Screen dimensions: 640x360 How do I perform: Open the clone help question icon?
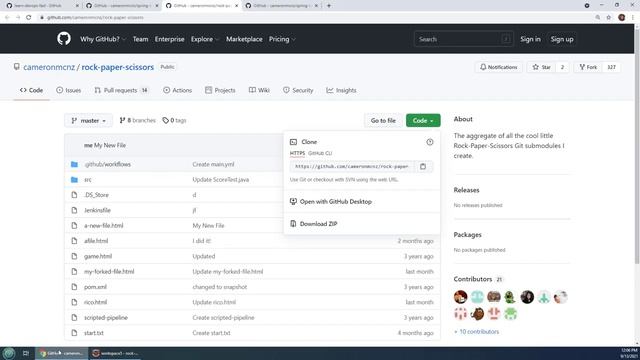pos(430,142)
